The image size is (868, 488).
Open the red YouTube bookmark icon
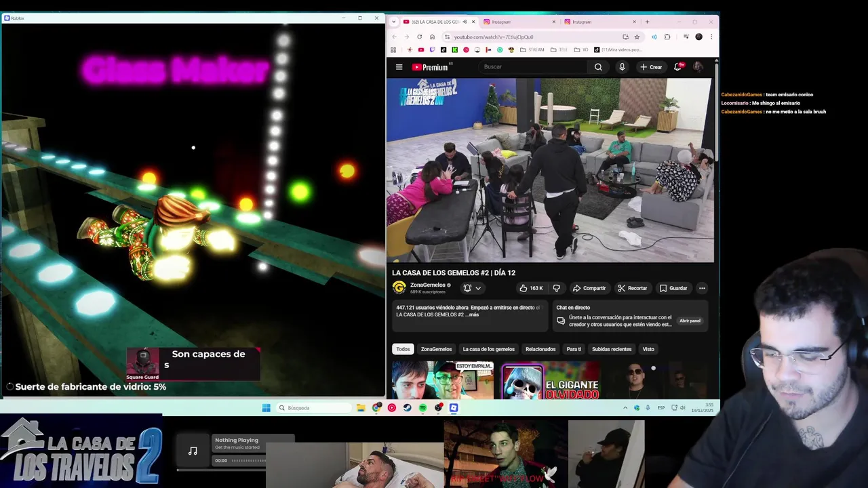click(x=421, y=49)
